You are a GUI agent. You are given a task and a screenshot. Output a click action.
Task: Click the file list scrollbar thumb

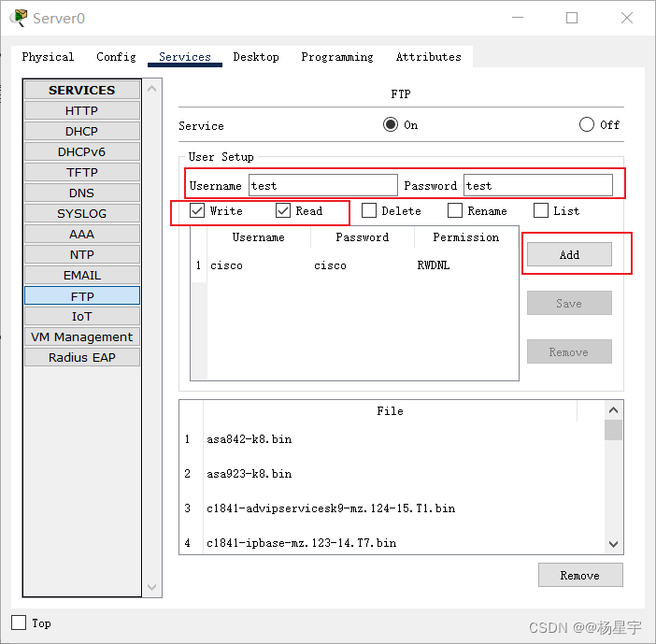613,430
